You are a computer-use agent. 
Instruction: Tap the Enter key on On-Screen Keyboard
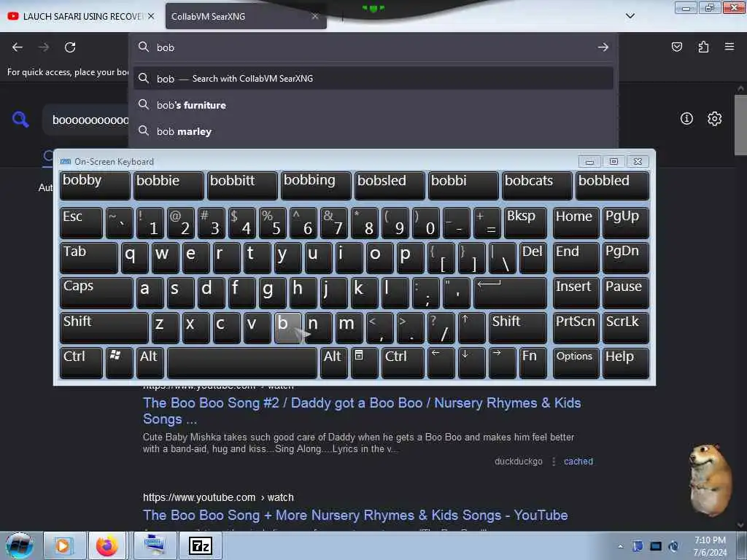click(x=510, y=292)
